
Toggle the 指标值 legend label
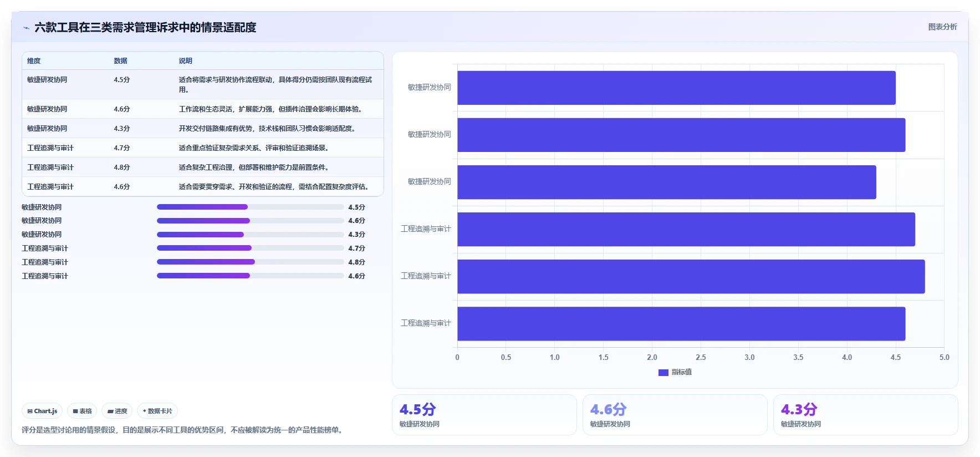(681, 372)
